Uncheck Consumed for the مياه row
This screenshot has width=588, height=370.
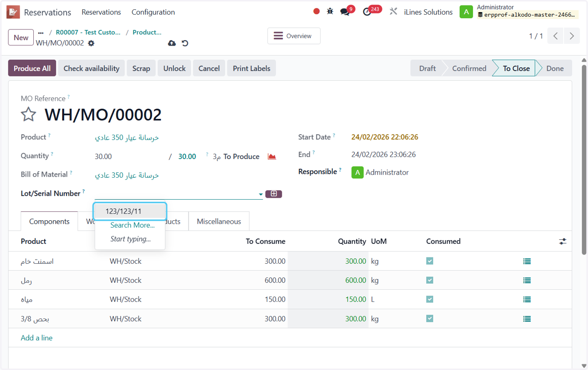(430, 299)
